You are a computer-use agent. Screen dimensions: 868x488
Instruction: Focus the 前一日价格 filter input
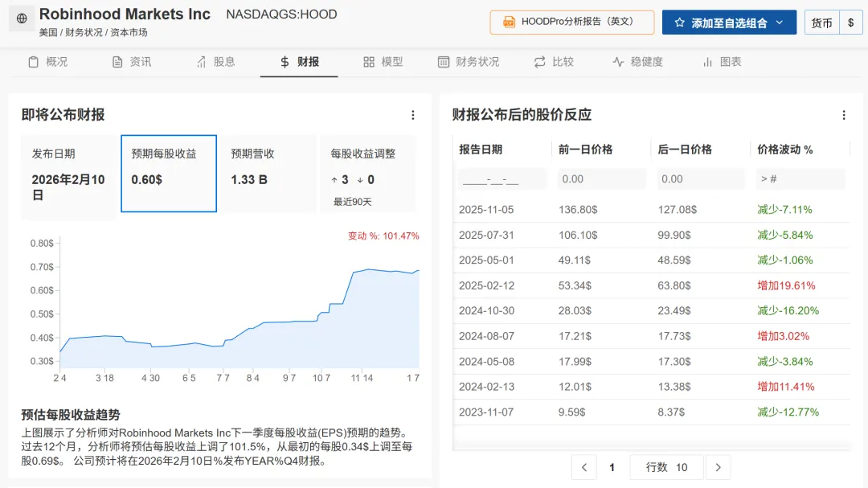[602, 179]
